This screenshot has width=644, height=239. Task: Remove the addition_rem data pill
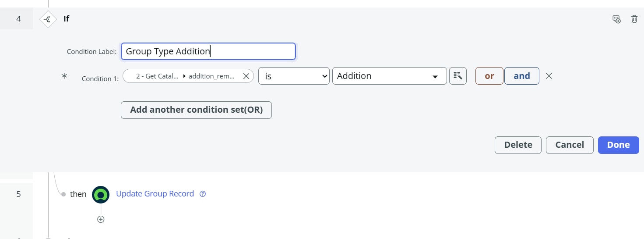[x=246, y=76]
